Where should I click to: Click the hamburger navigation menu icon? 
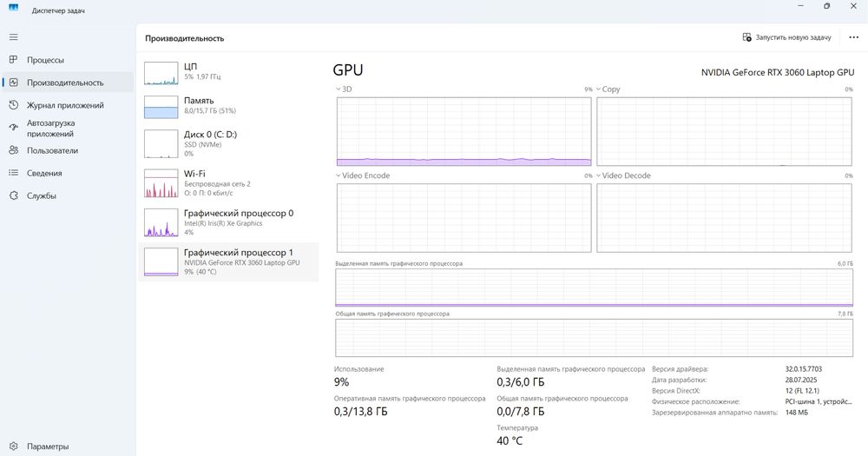[13, 37]
